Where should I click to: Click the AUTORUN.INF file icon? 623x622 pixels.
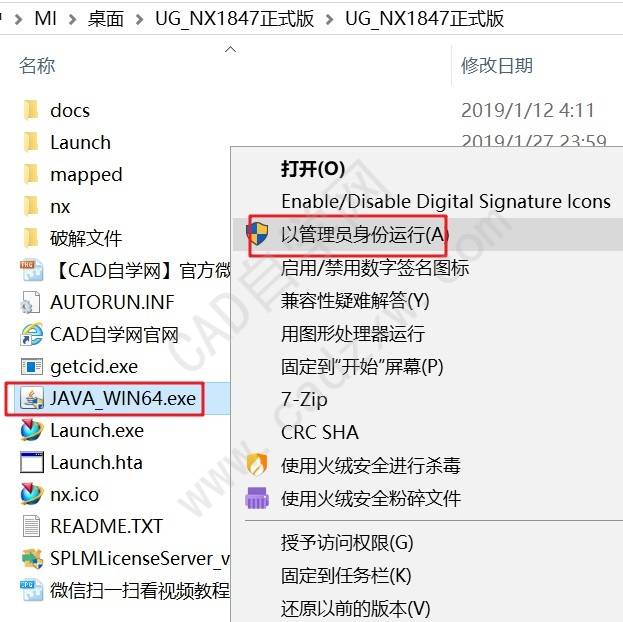pyautogui.click(x=31, y=302)
